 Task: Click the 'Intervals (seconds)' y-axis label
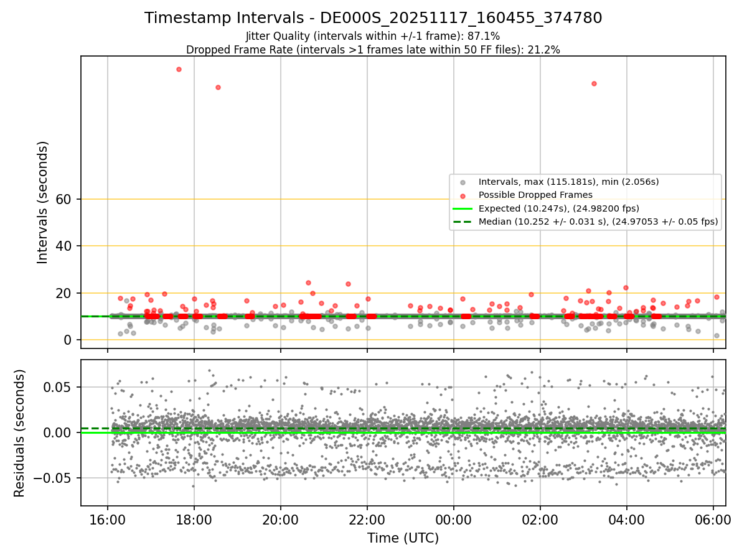point(43,202)
